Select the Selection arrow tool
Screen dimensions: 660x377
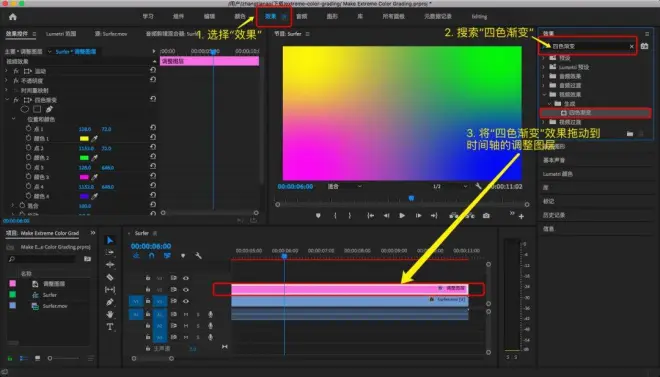[x=110, y=240]
